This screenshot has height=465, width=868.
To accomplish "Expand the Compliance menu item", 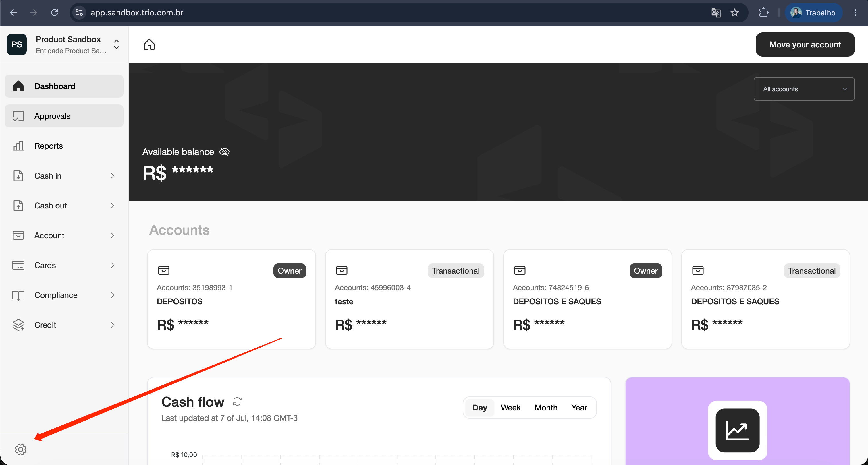I will pos(64,295).
